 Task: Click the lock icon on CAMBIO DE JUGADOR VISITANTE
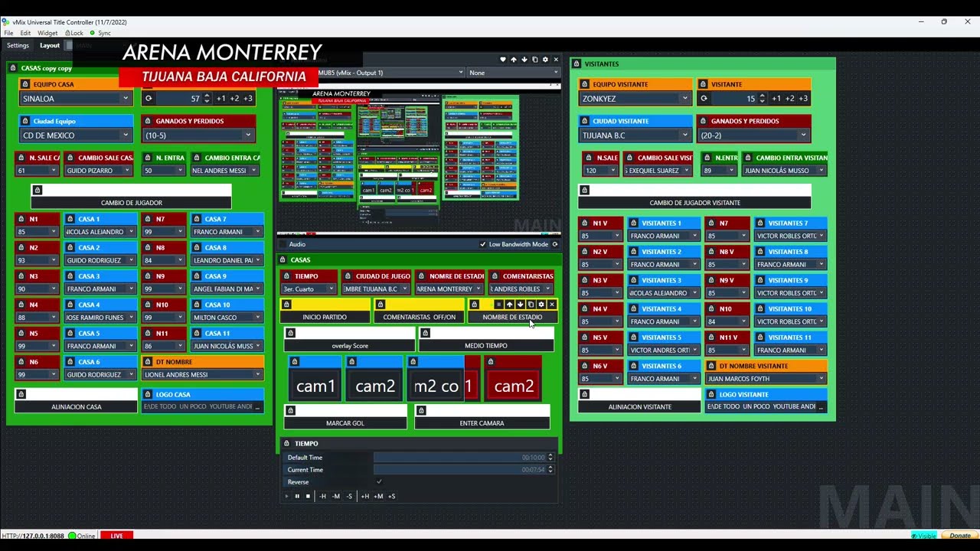585,191
